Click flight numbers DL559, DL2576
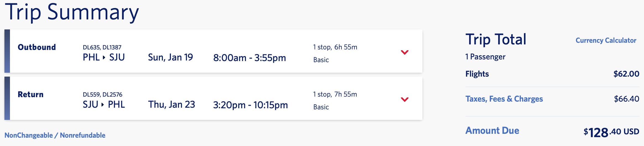Viewport: 644px width, 146px height. [102, 95]
